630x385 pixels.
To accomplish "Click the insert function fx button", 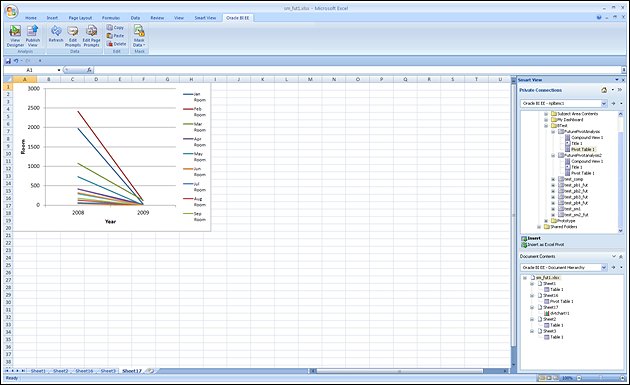I will [x=89, y=70].
